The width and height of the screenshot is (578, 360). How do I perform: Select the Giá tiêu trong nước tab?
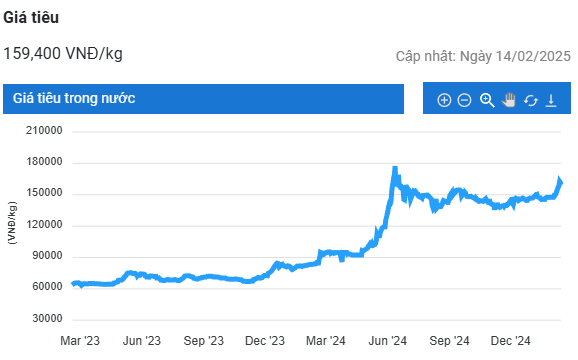tap(203, 99)
